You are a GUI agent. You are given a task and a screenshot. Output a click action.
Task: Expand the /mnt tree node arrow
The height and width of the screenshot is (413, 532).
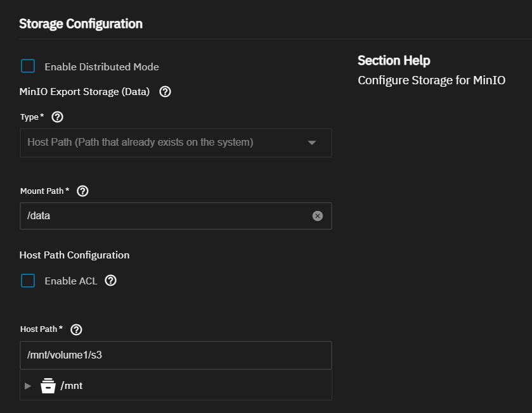tap(28, 386)
